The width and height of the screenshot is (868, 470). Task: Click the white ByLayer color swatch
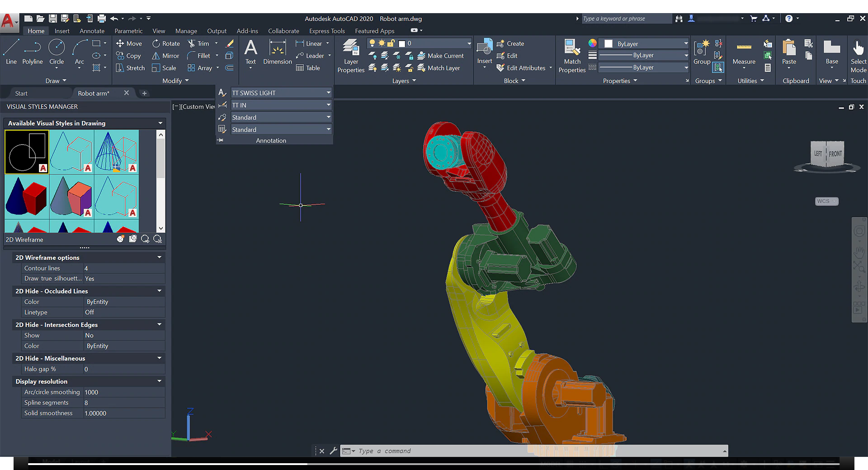point(609,43)
